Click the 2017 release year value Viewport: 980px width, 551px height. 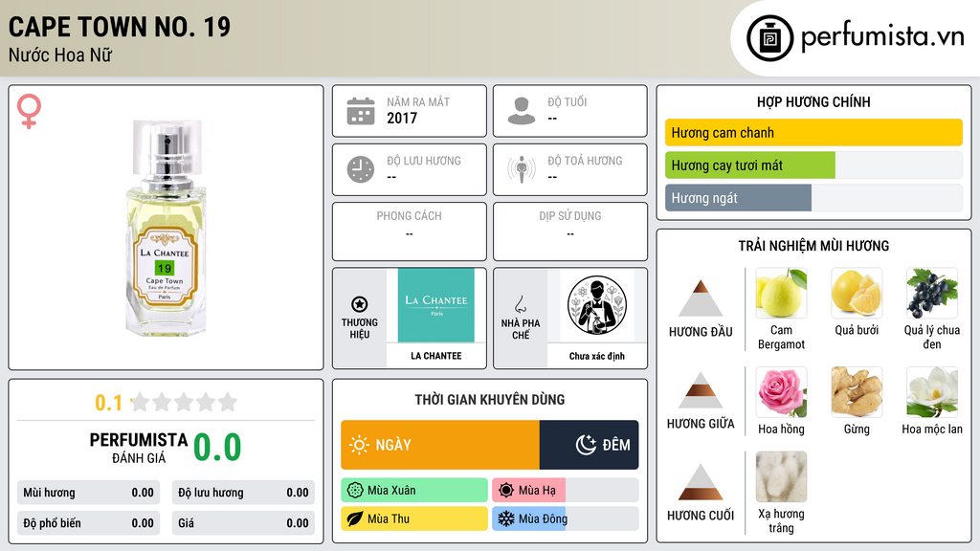click(x=402, y=118)
